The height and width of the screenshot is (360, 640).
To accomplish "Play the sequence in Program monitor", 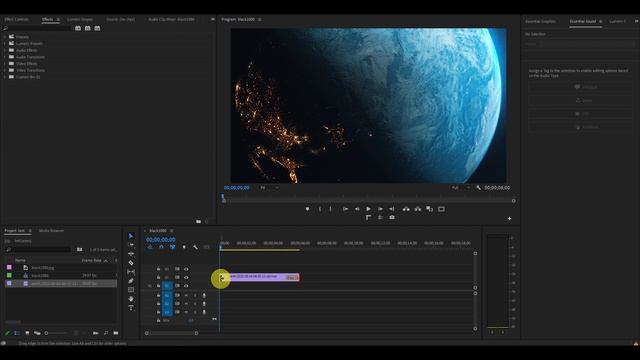I will (x=369, y=209).
